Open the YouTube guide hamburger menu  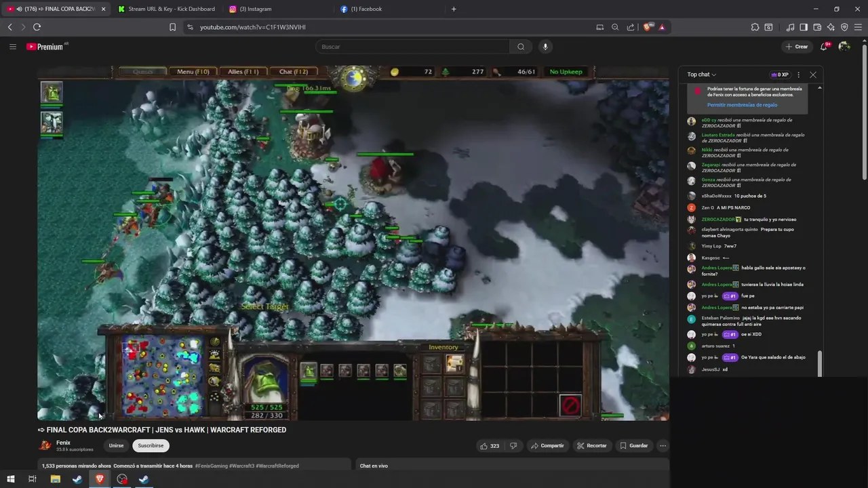(12, 47)
